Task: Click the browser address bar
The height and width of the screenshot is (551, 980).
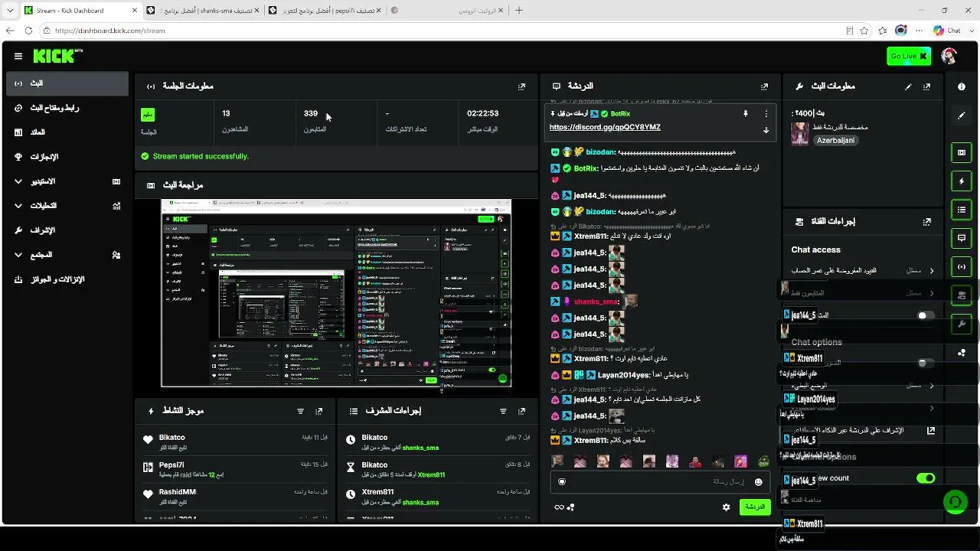Action: [x=444, y=31]
